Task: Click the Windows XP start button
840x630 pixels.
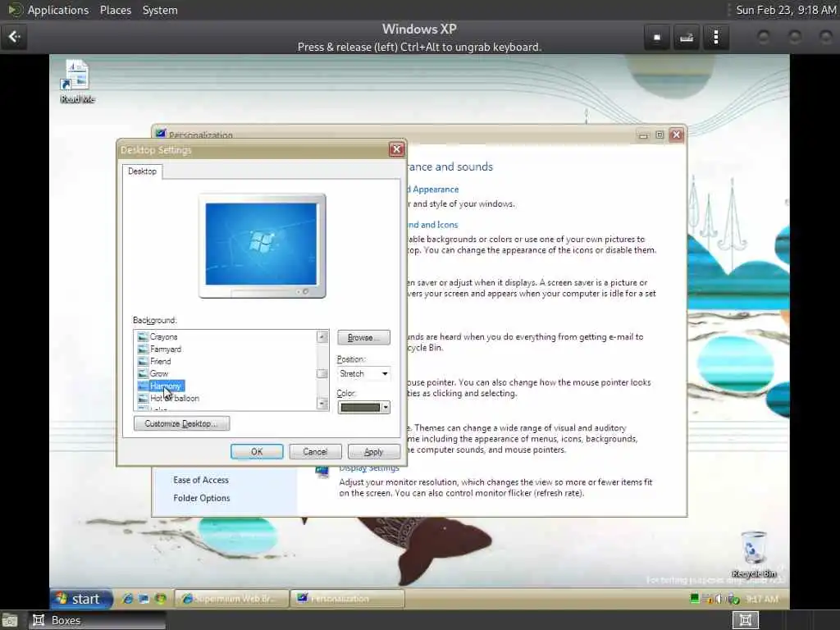Action: (x=81, y=598)
